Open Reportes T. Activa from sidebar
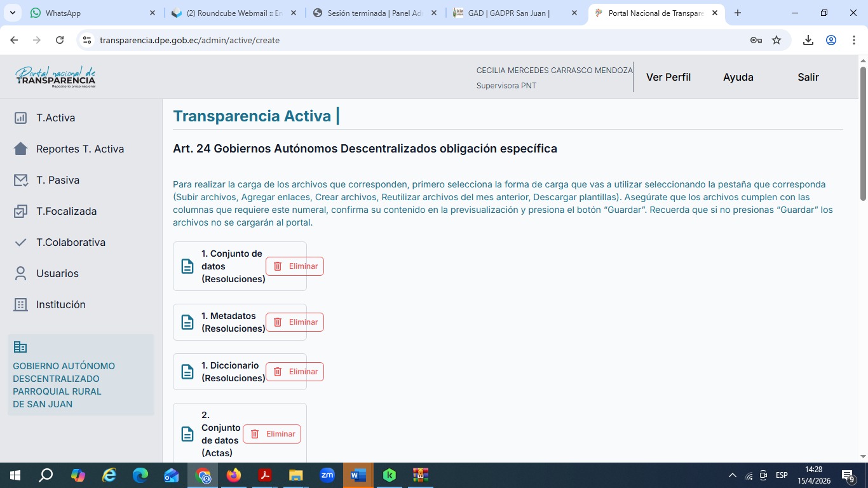Screen dimensions: 868x488 tap(79, 149)
